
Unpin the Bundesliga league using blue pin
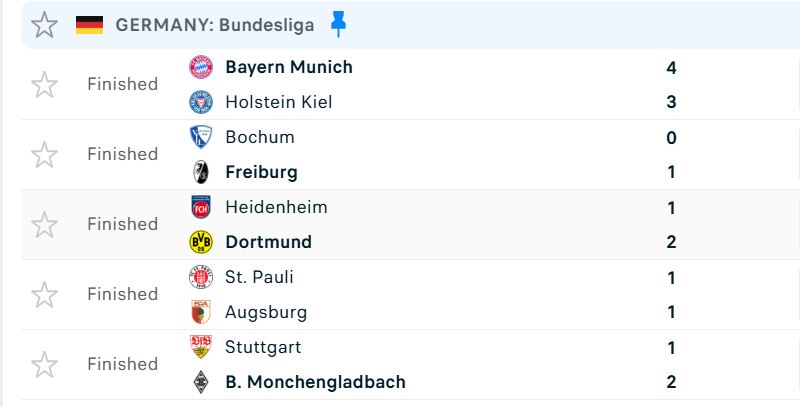click(x=338, y=24)
